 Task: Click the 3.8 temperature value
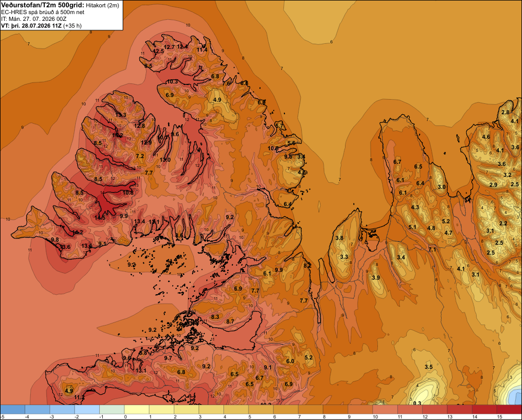coord(339,238)
